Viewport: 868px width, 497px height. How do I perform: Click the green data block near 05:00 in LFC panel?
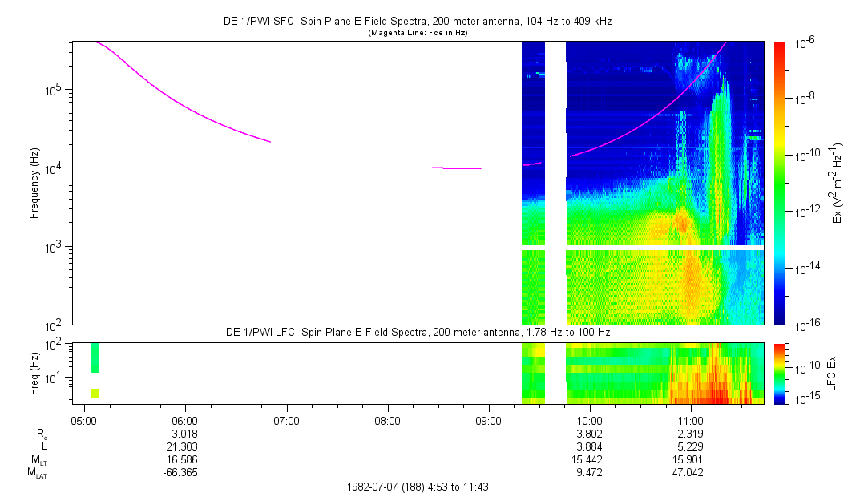[x=95, y=358]
